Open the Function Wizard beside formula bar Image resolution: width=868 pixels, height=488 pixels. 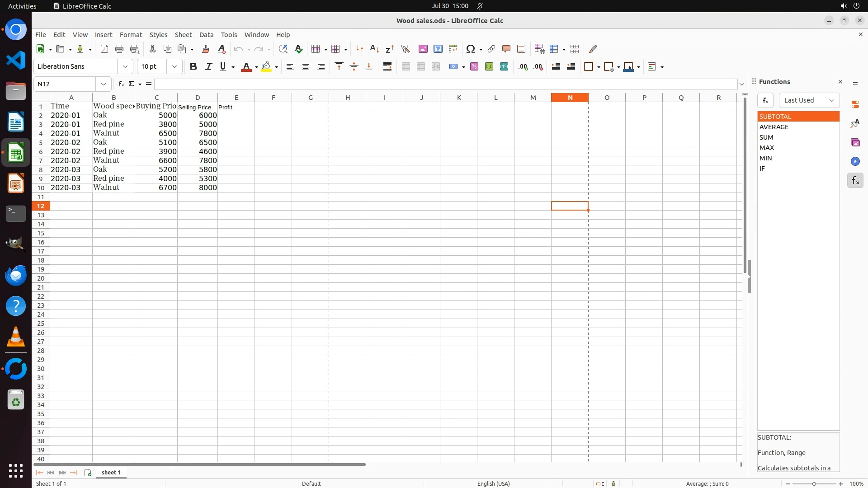pos(121,84)
